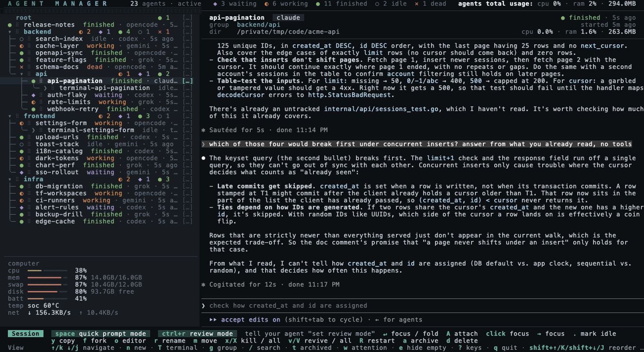Click the green status dot beside api-pagination in tree
The image size is (644, 352).
tap(33, 81)
